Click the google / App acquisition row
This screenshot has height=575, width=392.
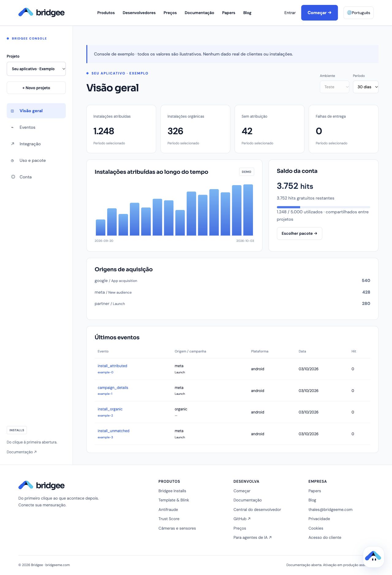click(232, 281)
